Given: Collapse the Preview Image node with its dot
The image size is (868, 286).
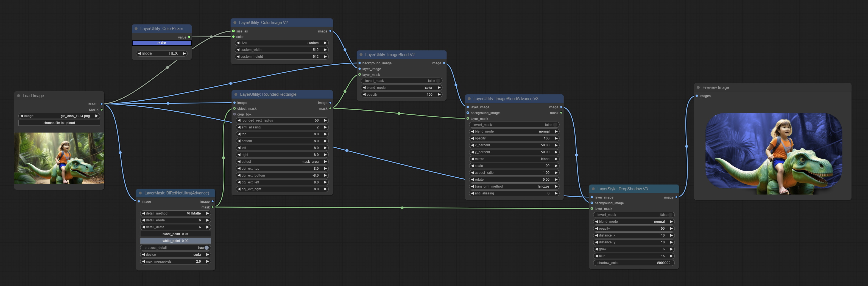Looking at the screenshot, I should (x=698, y=87).
